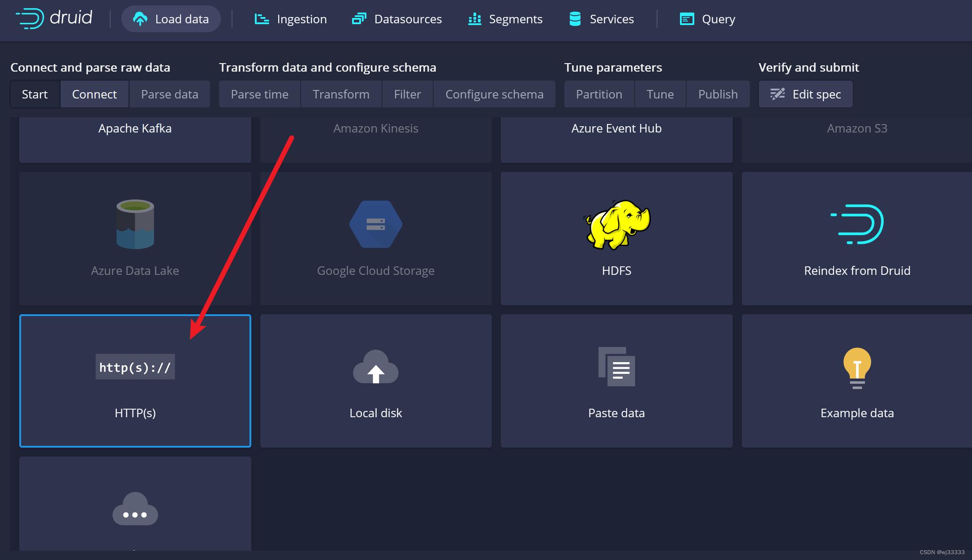Screen dimensions: 972x560
Task: Choose the Apache Kafka source card
Action: click(135, 140)
